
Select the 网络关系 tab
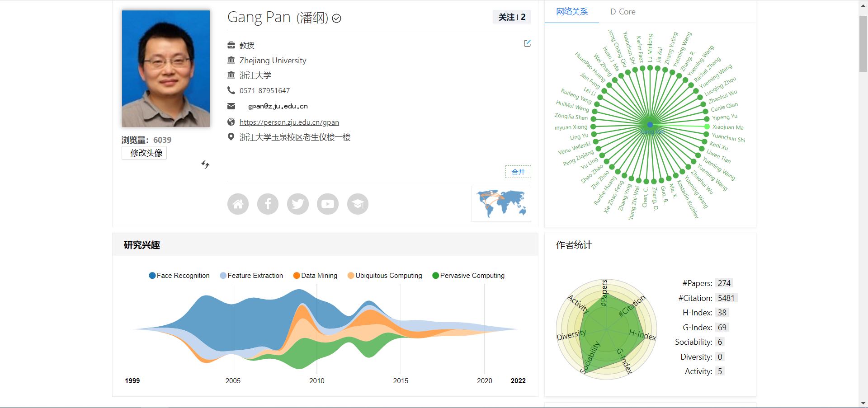tap(571, 12)
